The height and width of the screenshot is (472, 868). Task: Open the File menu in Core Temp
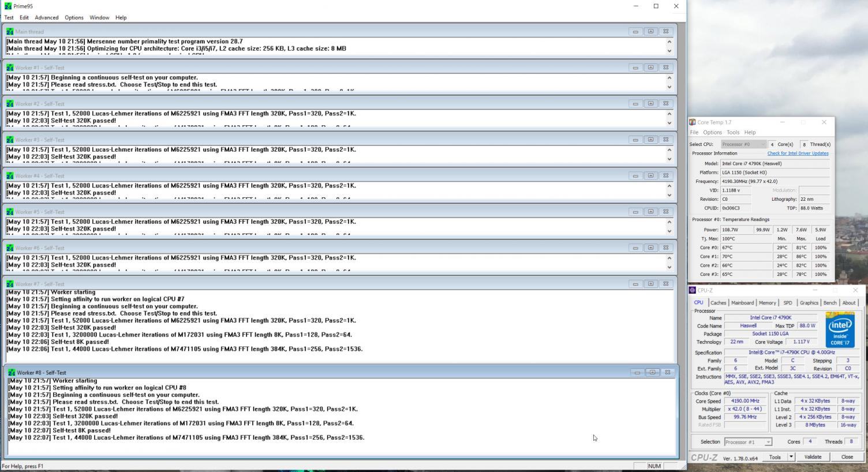coord(694,132)
